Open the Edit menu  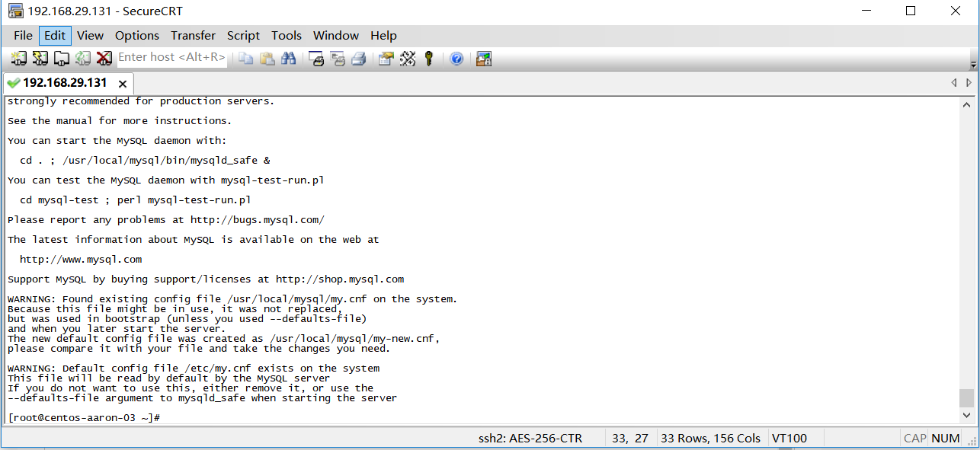coord(55,35)
